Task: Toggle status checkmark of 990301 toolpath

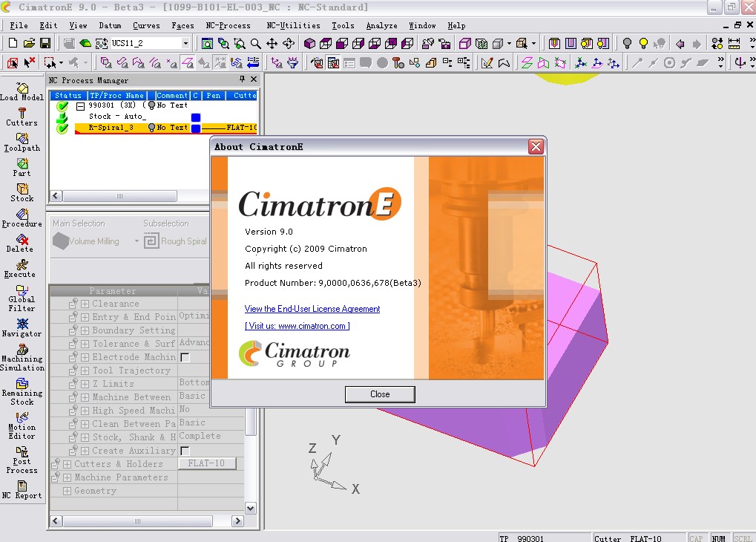Action: (62, 105)
